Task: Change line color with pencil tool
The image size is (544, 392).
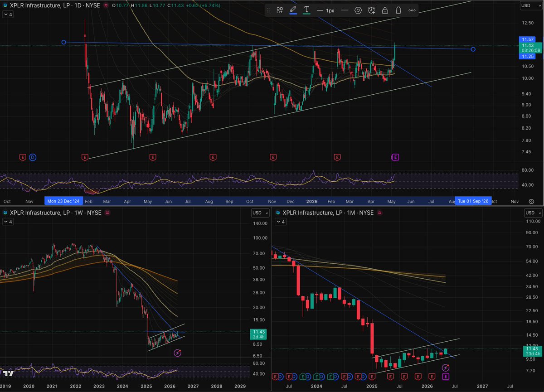Action: (293, 10)
